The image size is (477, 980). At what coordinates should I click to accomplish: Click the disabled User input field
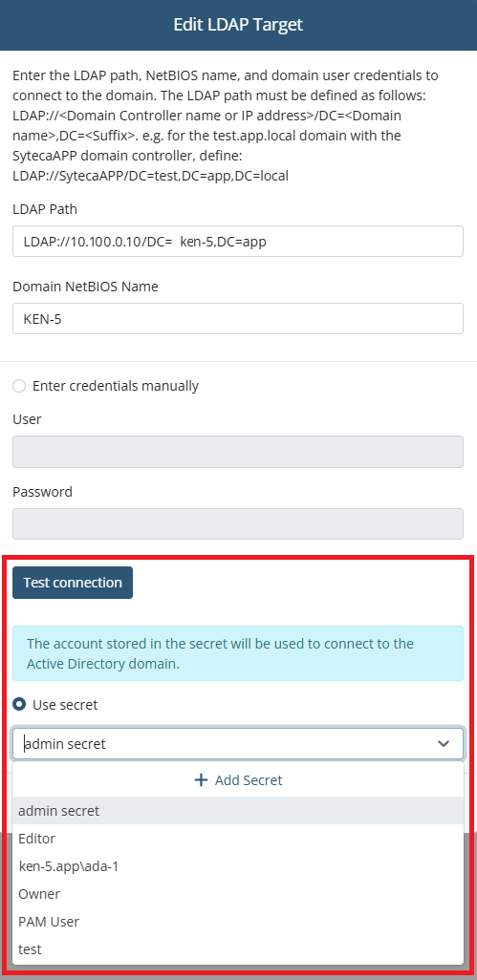(x=238, y=452)
